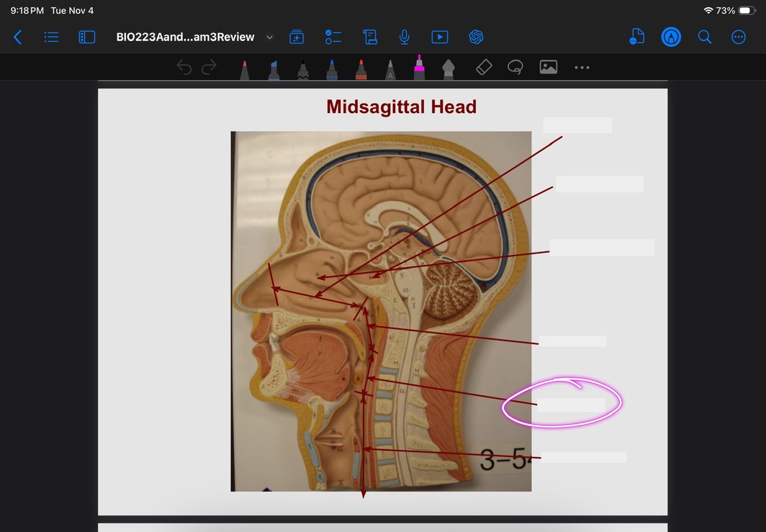The height and width of the screenshot is (532, 766).
Task: Toggle the list outline view icon
Action: pos(51,37)
